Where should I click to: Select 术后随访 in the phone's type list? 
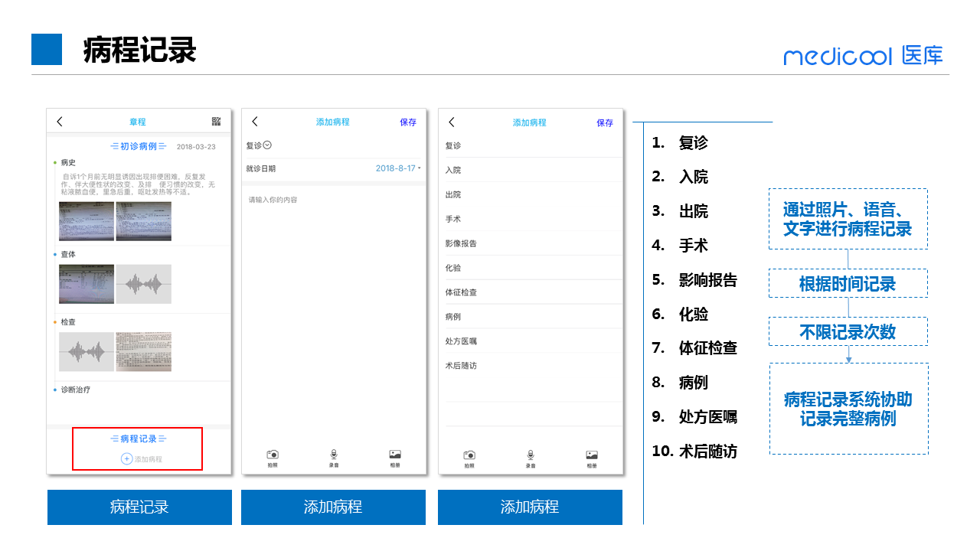[x=461, y=366]
